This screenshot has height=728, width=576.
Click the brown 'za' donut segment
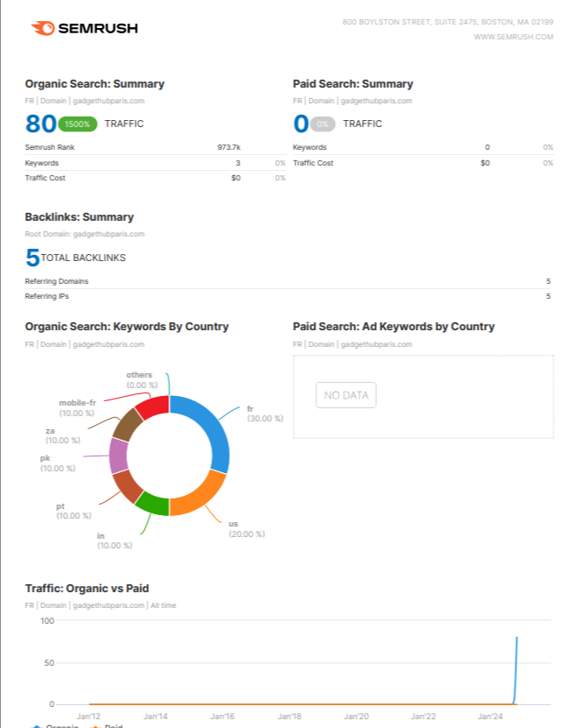point(128,424)
